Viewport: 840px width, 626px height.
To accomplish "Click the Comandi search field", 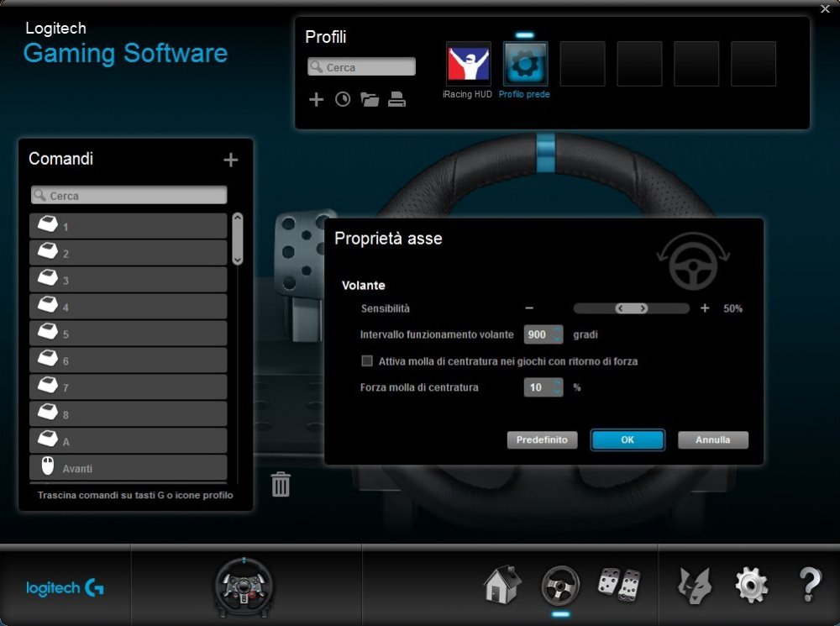I will point(129,195).
